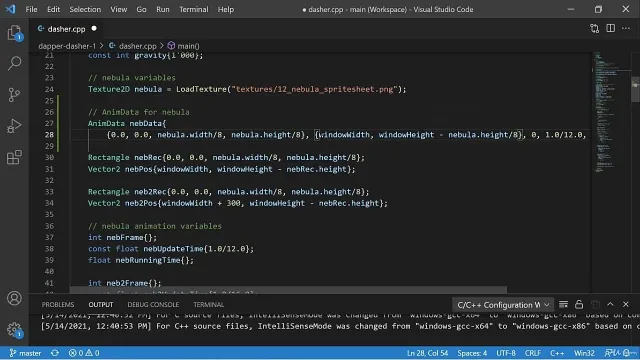Open the Manage gear icon

(x=14, y=329)
